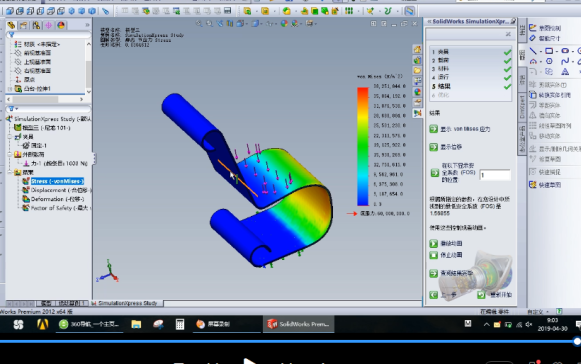Collapse the results folder node

pyautogui.click(x=10, y=172)
